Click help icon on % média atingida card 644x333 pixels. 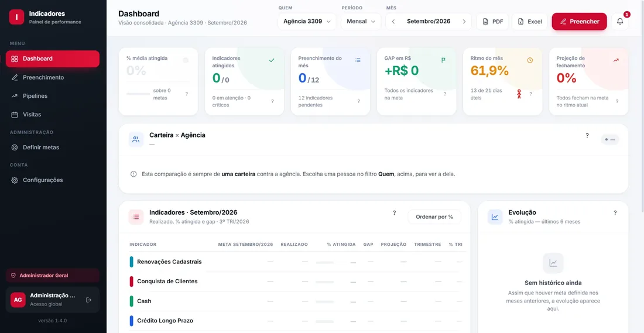pos(186,94)
